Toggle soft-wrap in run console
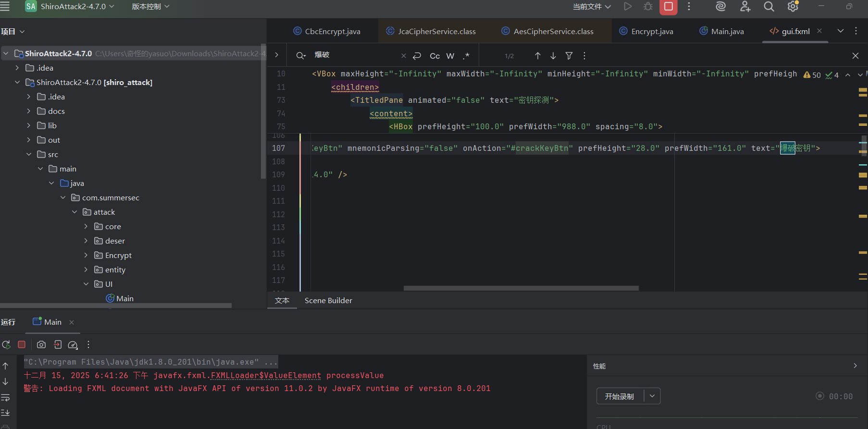 click(6, 397)
